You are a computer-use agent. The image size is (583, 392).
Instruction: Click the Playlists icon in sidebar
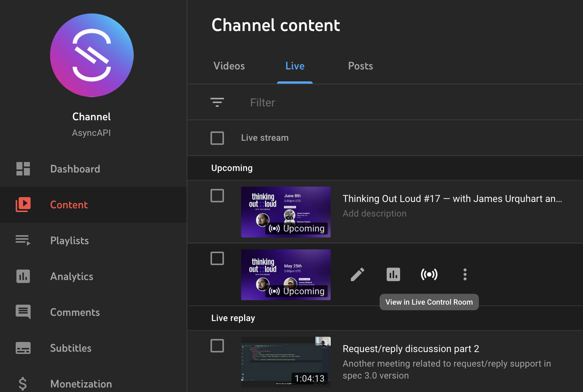[x=23, y=240]
